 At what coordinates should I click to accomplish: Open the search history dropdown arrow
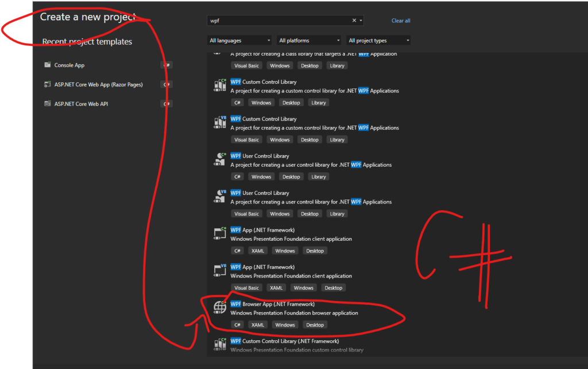coord(361,21)
